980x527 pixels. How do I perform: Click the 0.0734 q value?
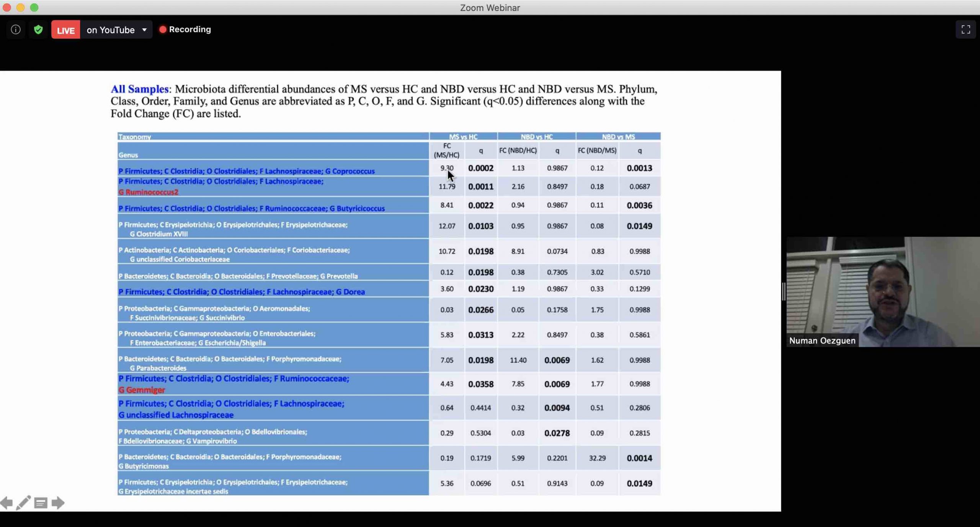pyautogui.click(x=557, y=251)
